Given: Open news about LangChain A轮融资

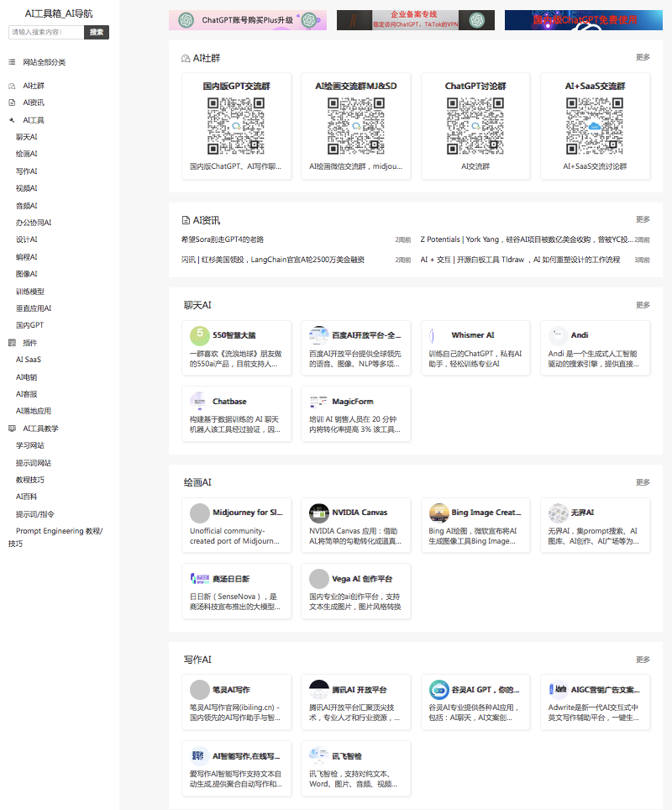Looking at the screenshot, I should pos(273,260).
